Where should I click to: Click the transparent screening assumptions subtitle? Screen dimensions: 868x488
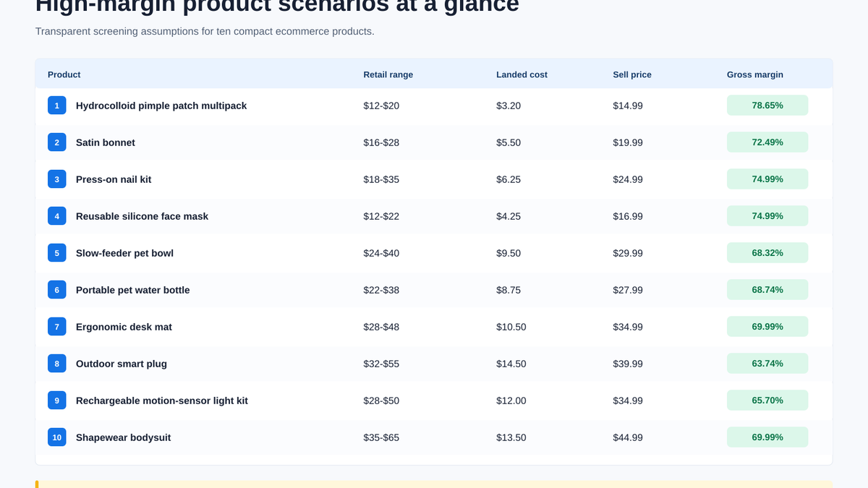coord(205,32)
